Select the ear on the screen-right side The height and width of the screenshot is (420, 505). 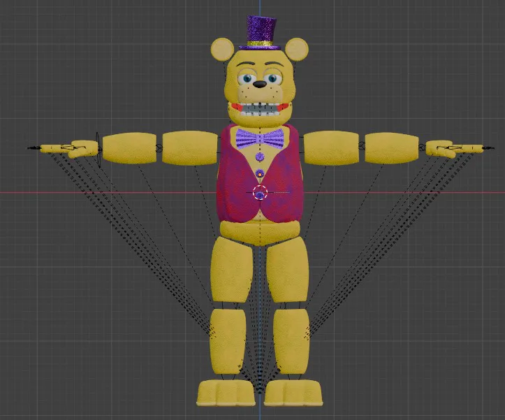tap(297, 50)
